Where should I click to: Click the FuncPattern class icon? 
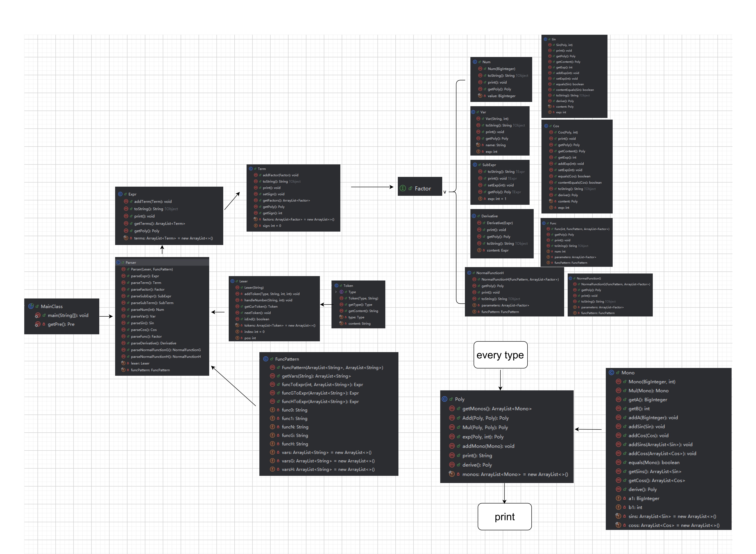click(x=265, y=359)
